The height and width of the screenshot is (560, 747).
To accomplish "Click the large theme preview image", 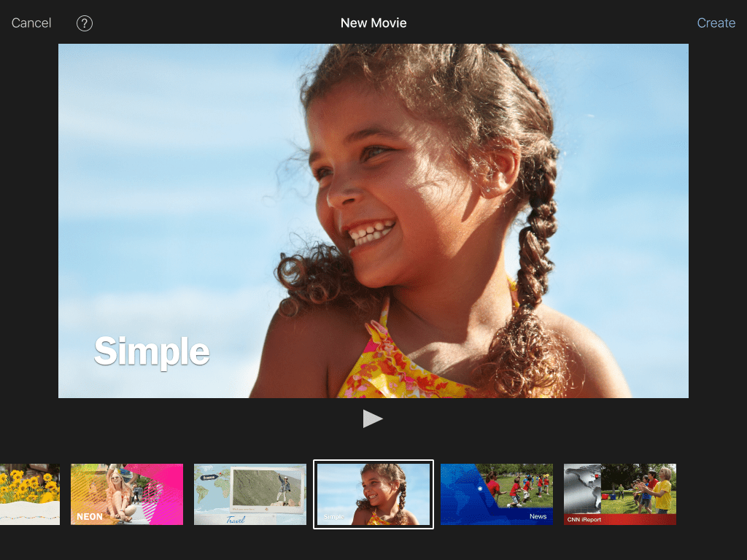I will click(373, 221).
